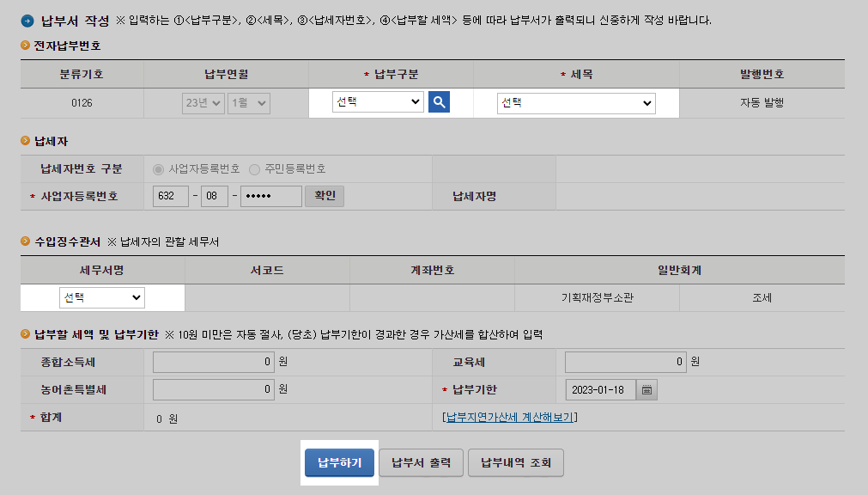
Task: Click the blue 납부하기 button
Action: tap(339, 462)
